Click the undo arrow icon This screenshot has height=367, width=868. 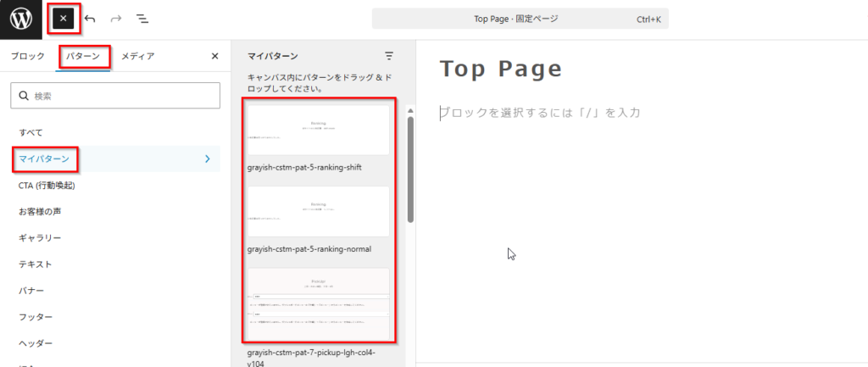click(x=91, y=19)
